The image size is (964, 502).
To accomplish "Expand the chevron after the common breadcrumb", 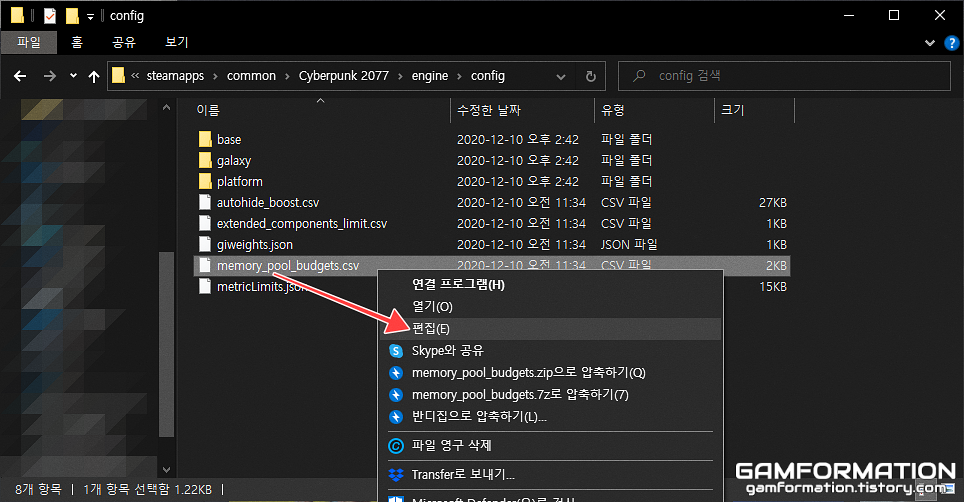I will [x=287, y=76].
